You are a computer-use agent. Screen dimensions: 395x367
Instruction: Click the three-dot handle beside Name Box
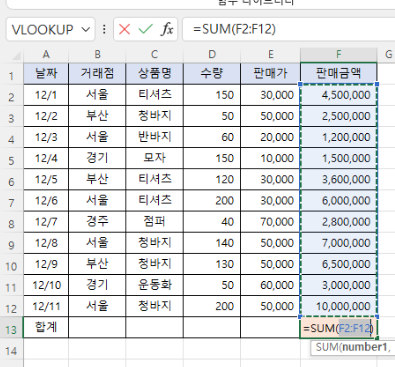coord(104,29)
